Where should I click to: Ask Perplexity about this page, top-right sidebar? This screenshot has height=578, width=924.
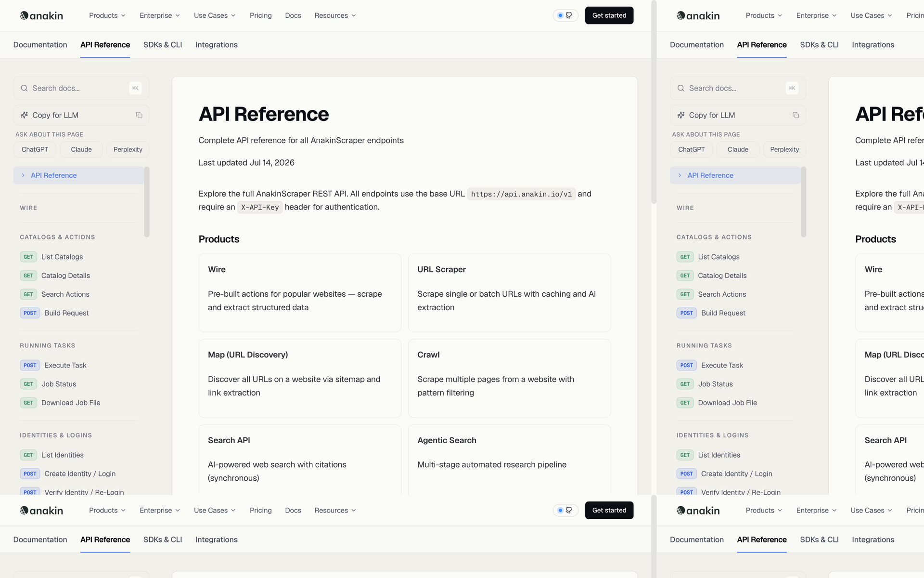[x=784, y=149]
